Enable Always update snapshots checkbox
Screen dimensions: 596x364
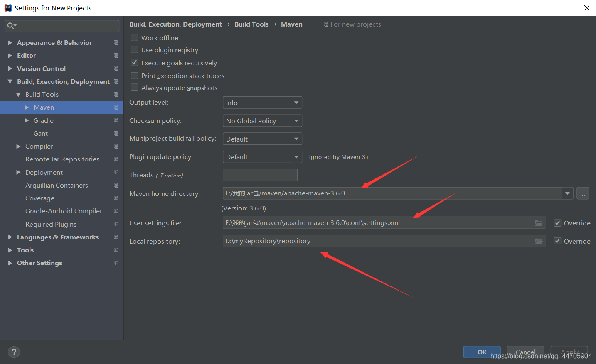pyautogui.click(x=135, y=88)
